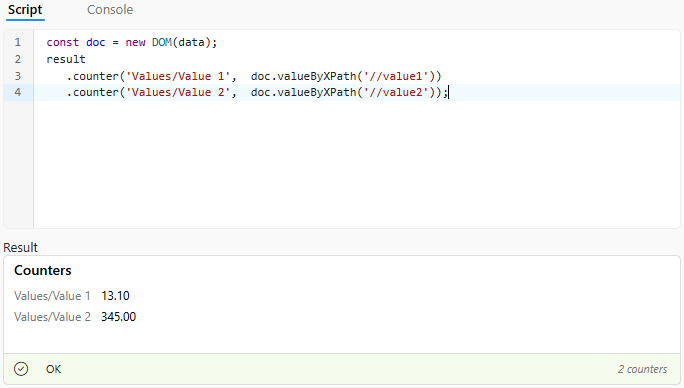Switch to the Script tab
The width and height of the screenshot is (684, 388).
25,10
